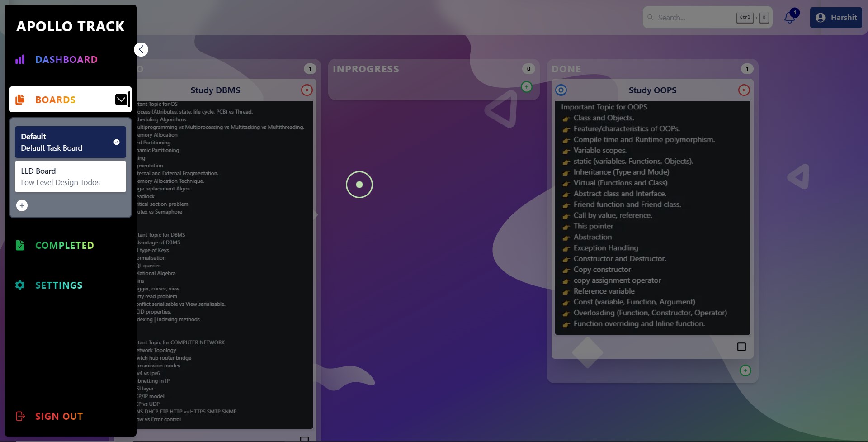Click 'Exception Handling' line
The height and width of the screenshot is (442, 868).
tap(606, 248)
